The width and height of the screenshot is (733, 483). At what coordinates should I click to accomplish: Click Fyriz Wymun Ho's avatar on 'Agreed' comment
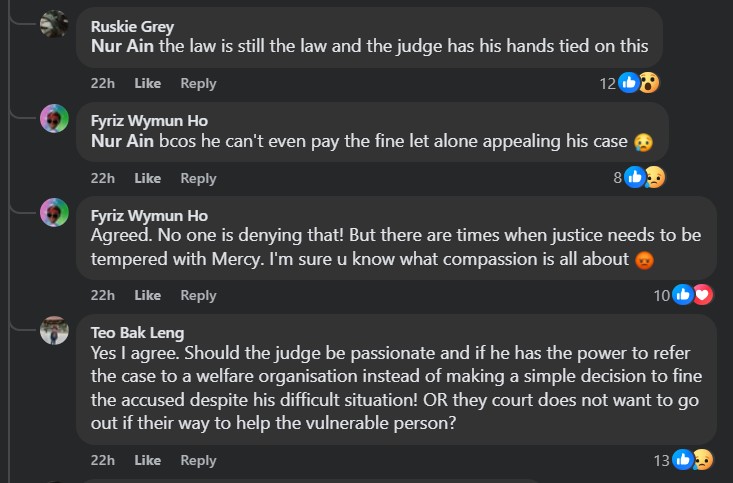click(x=54, y=213)
